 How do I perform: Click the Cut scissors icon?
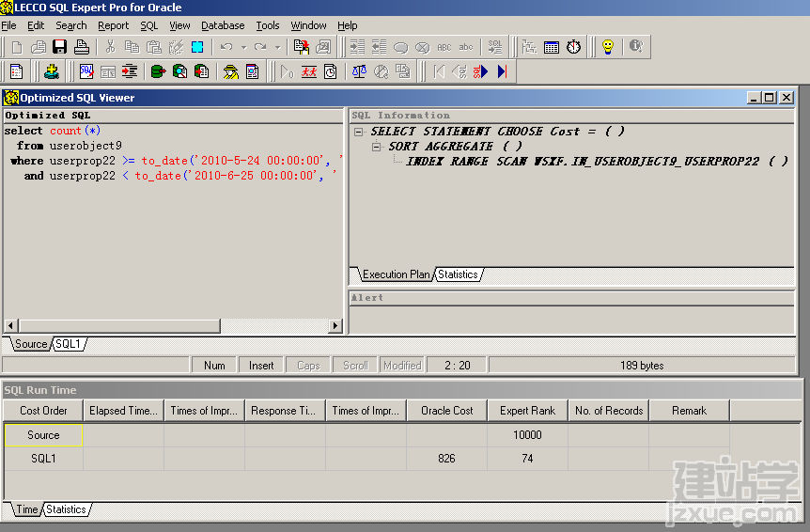point(110,48)
